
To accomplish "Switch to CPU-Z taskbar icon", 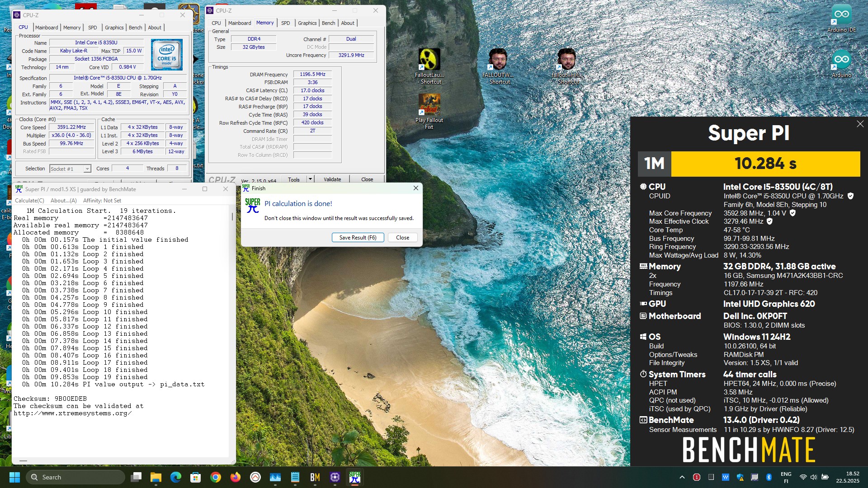I will [x=335, y=477].
